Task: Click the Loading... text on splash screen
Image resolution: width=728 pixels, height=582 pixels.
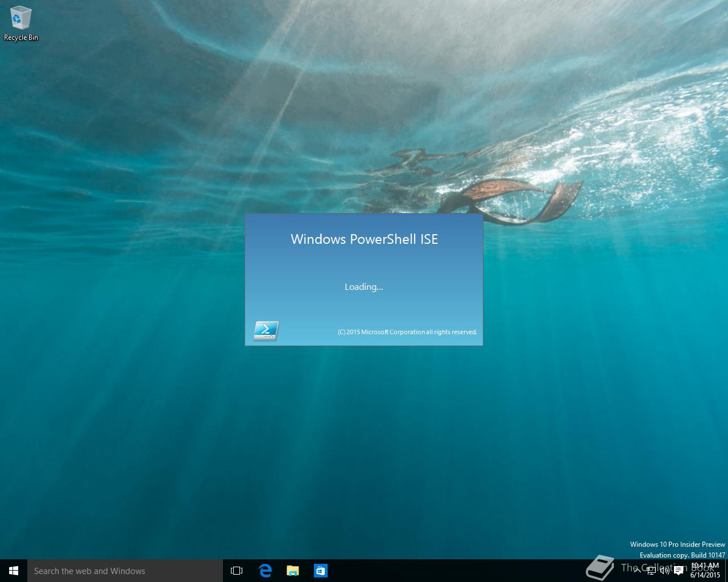Action: 364,286
